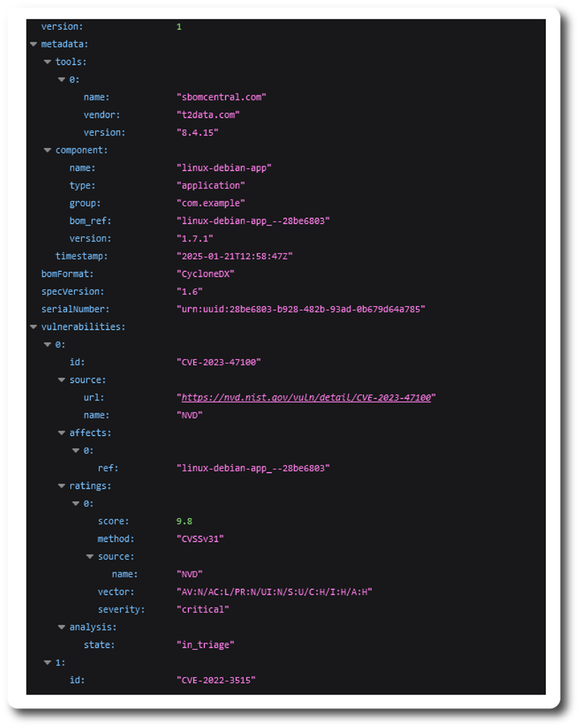Click the serialNumber urn:uuid value

coord(301,310)
